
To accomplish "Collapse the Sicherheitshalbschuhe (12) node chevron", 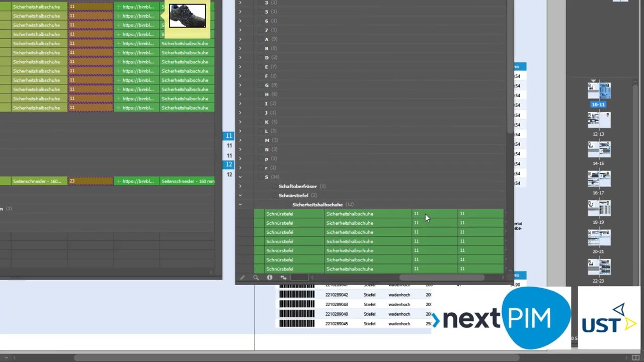I will coord(240,205).
